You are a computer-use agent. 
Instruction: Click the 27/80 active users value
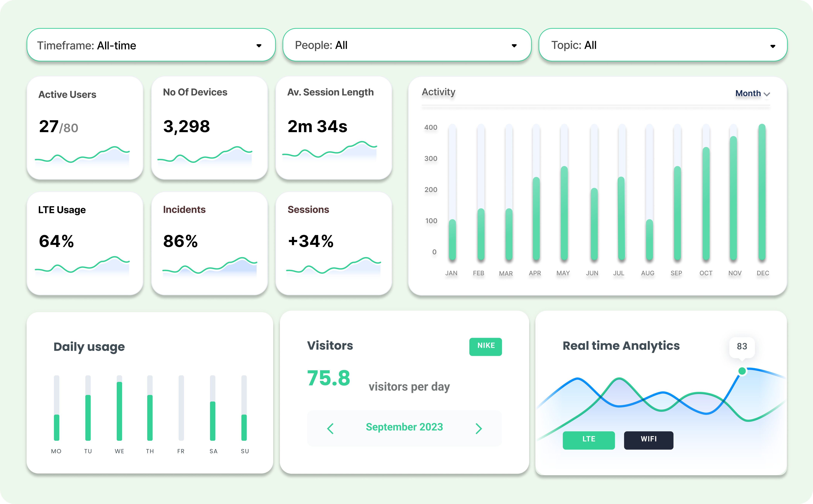[59, 127]
